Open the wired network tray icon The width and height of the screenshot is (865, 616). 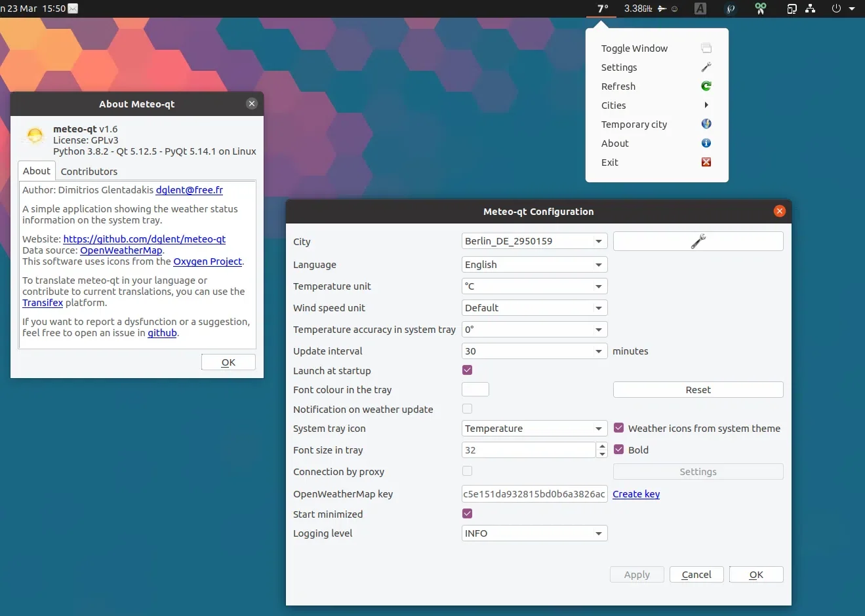(811, 9)
